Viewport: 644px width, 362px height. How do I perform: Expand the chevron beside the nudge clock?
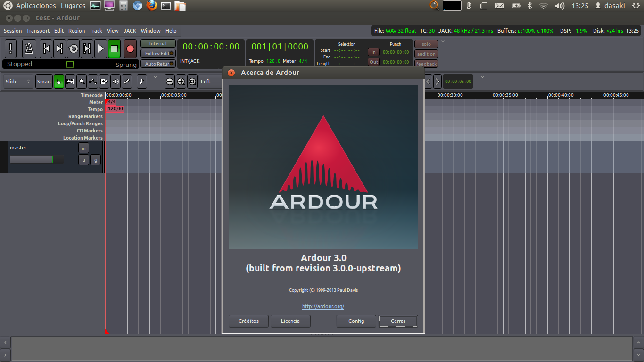(482, 77)
